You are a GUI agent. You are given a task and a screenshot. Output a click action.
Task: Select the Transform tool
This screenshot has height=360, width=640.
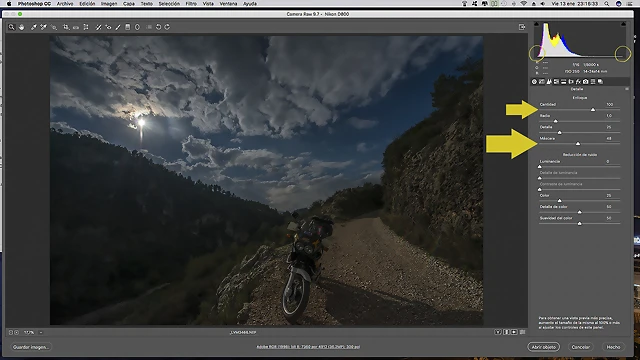pyautogui.click(x=86, y=27)
